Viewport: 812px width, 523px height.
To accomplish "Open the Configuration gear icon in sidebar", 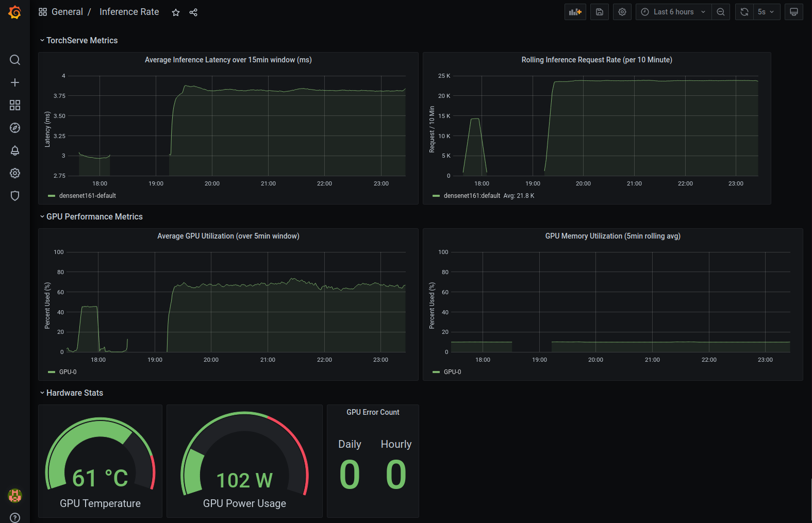I will coord(15,173).
